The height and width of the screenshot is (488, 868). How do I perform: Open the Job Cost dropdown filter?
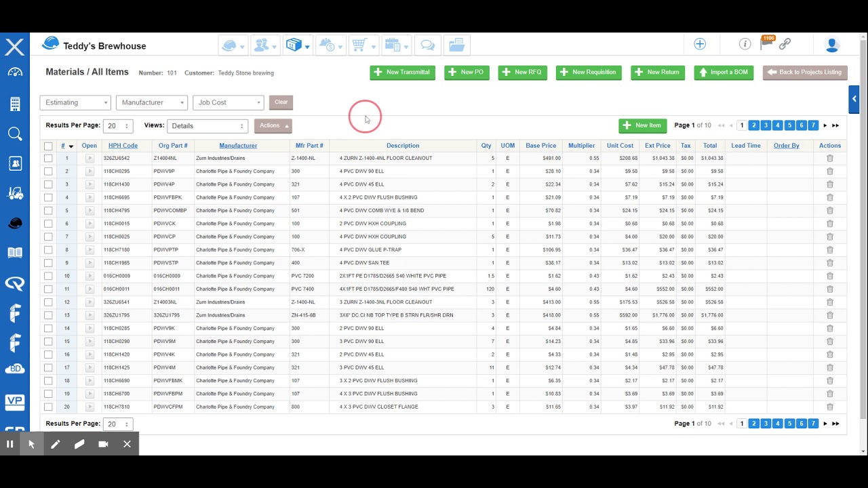coord(228,102)
